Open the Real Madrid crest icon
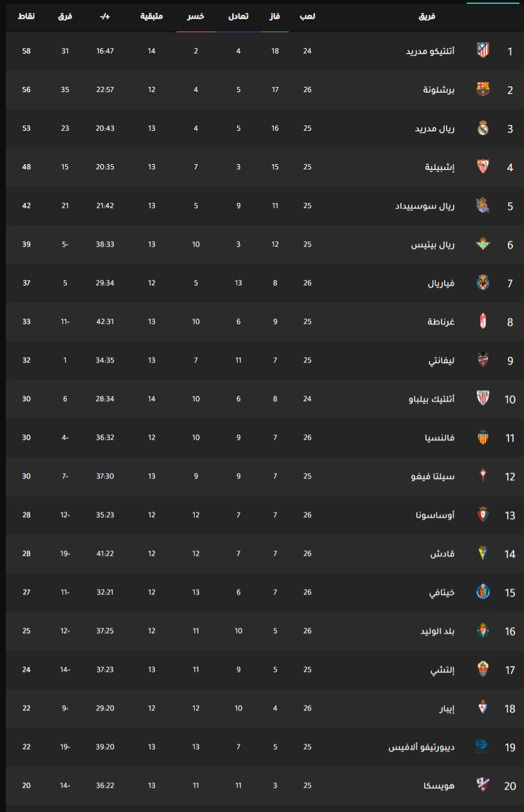 click(483, 128)
